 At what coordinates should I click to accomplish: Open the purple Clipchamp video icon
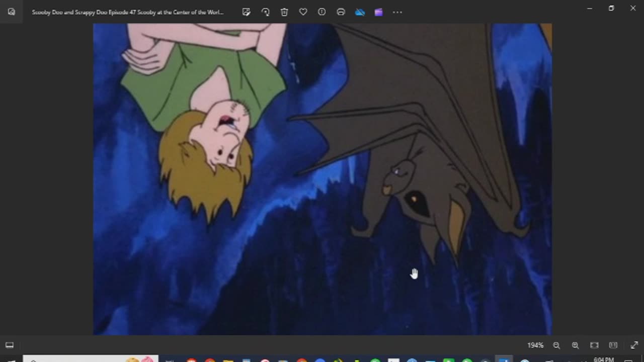coord(378,12)
